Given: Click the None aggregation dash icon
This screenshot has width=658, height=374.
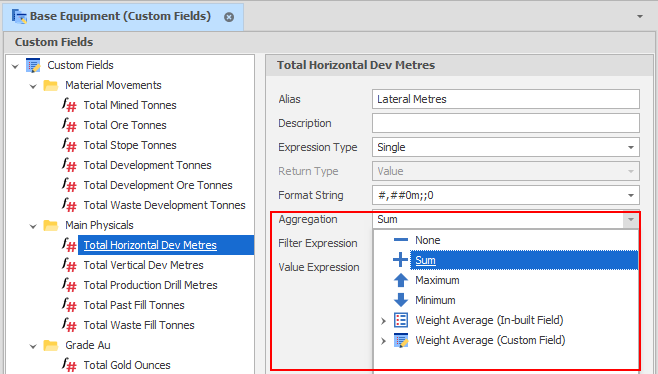Looking at the screenshot, I should 401,240.
